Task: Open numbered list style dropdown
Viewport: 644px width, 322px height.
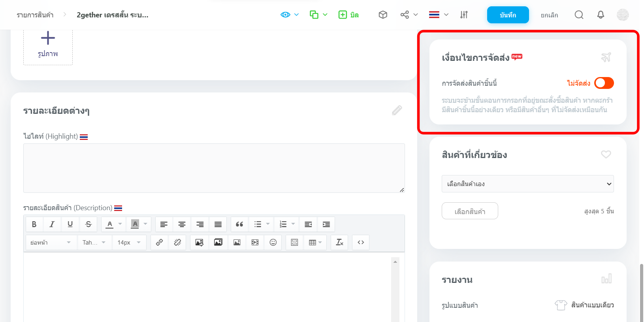Action: (293, 224)
